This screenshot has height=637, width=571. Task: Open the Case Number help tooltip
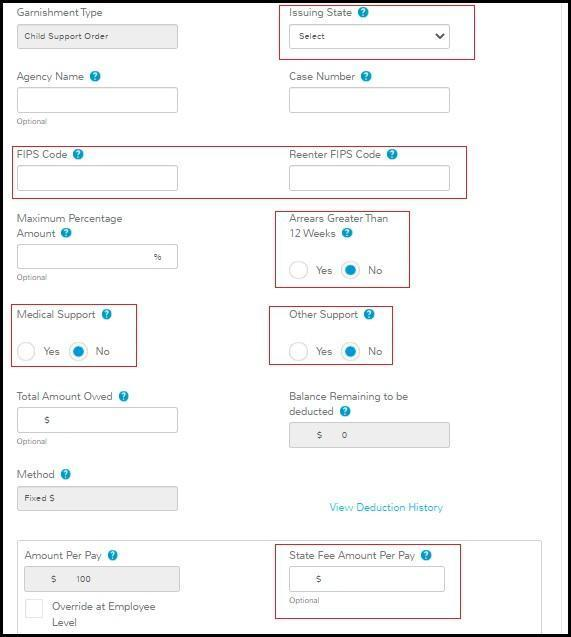(366, 76)
